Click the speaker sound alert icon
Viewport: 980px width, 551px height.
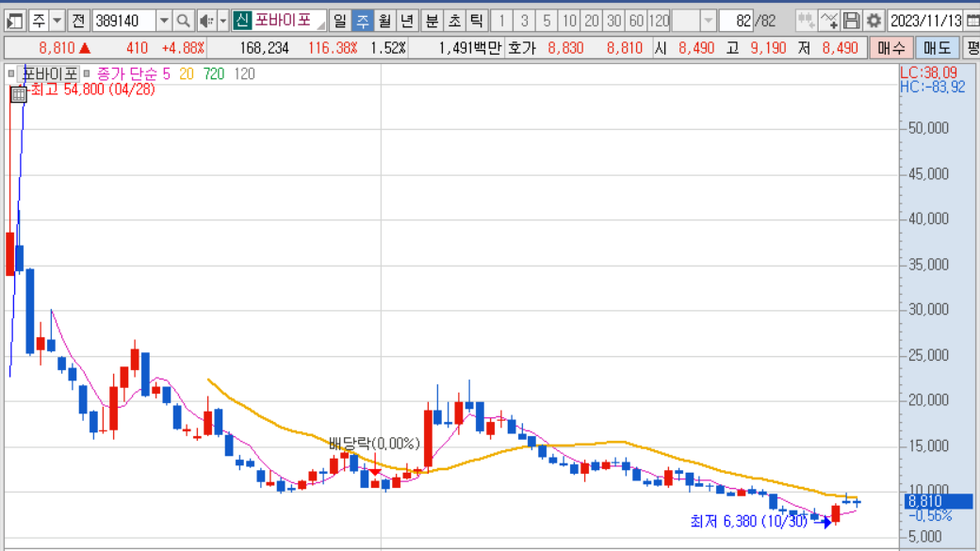pyautogui.click(x=205, y=22)
